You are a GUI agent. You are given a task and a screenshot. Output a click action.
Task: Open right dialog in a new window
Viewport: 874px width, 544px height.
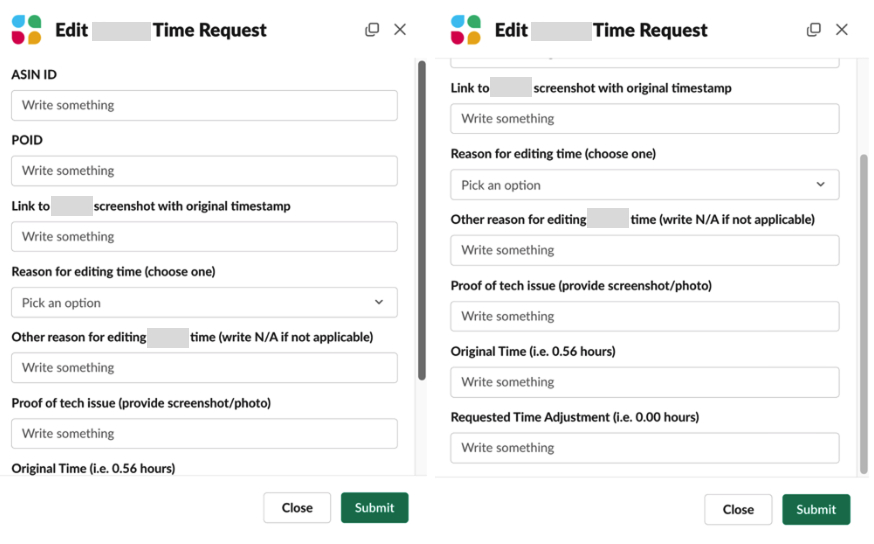813,30
